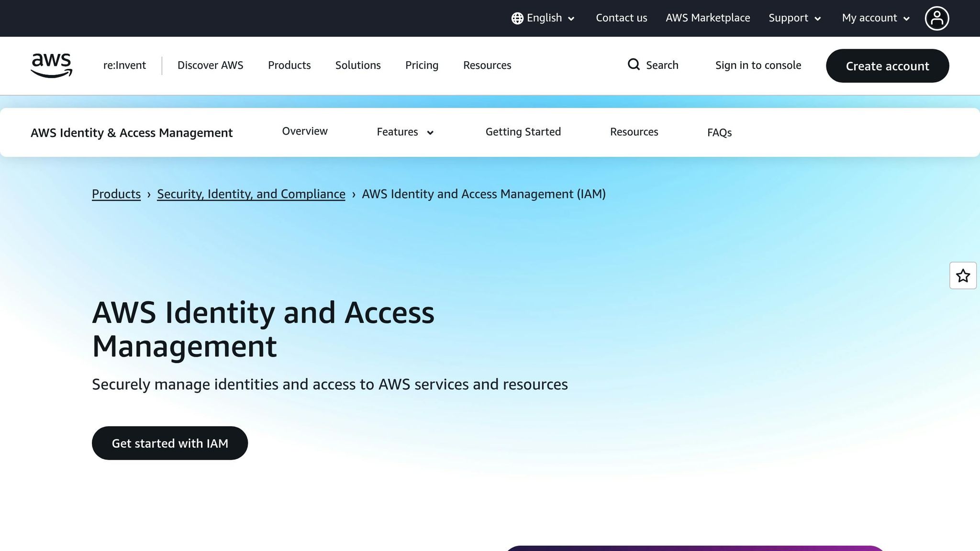Click the AWS logo home icon

51,65
